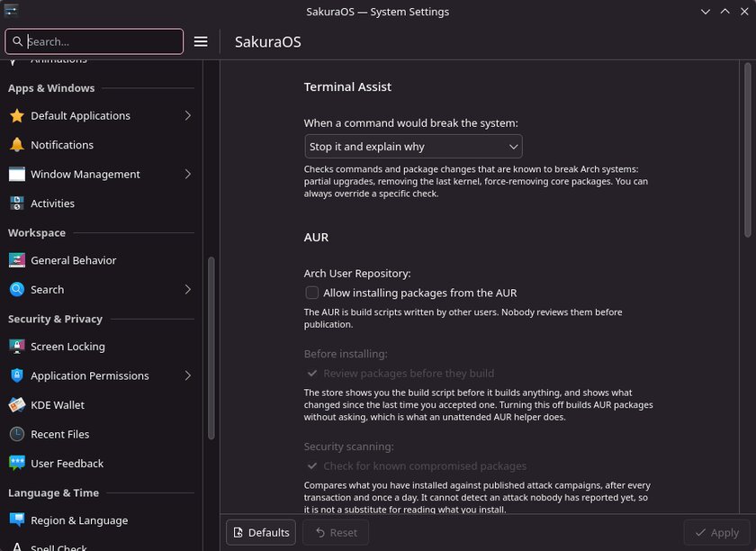Viewport: 756px width, 551px height.
Task: Open Notifications settings
Action: [x=101, y=145]
